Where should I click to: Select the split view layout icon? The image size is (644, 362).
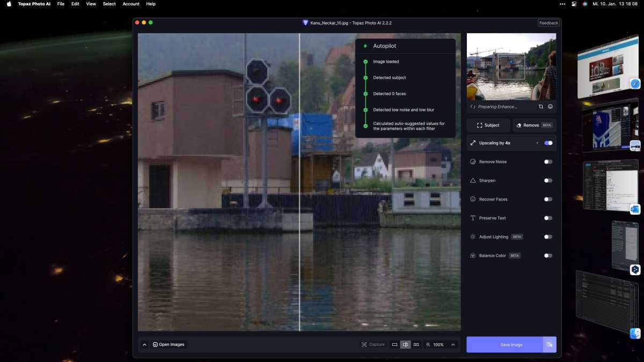coord(405,344)
